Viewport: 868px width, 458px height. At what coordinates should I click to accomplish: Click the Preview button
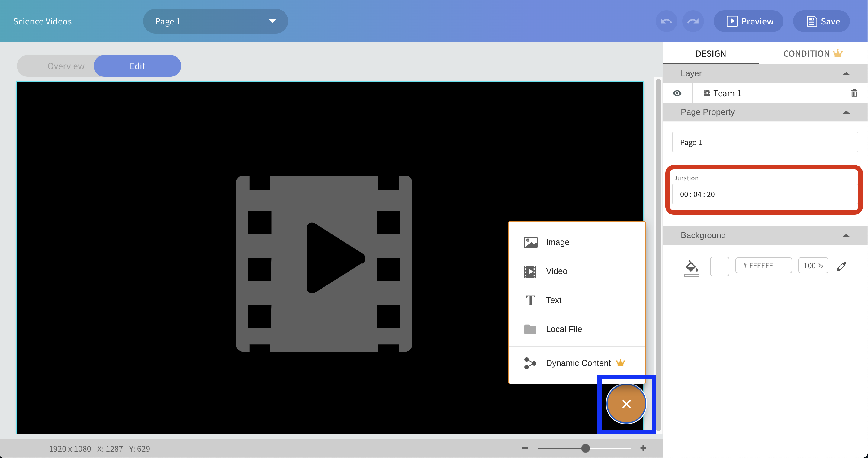click(749, 21)
